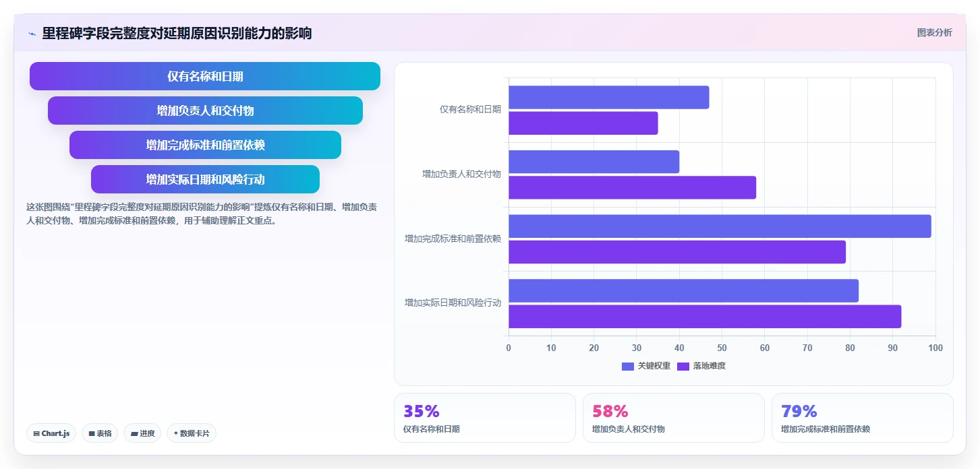Click 关键权重 bar for 仅有名称和日期
This screenshot has width=980, height=469.
(x=608, y=97)
